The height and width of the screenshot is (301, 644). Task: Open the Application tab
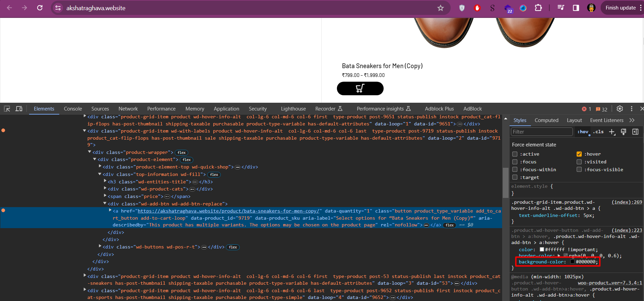pyautogui.click(x=226, y=109)
